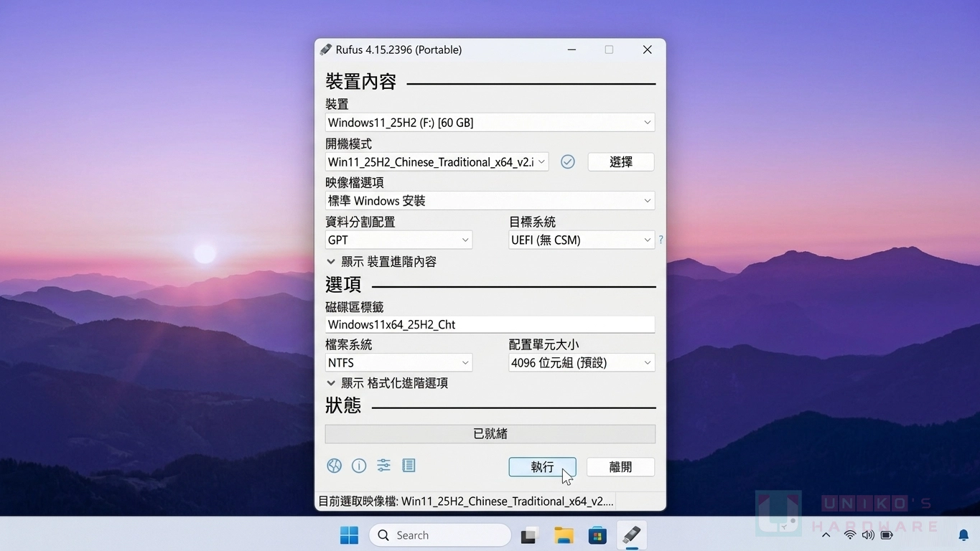The height and width of the screenshot is (551, 980).
Task: Click the status bar selected image text
Action: [x=466, y=501]
